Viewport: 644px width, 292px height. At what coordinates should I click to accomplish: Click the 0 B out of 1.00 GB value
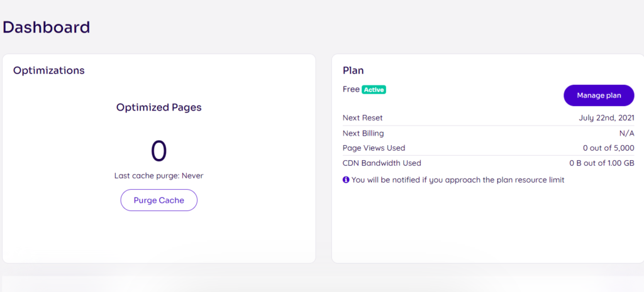(x=602, y=163)
